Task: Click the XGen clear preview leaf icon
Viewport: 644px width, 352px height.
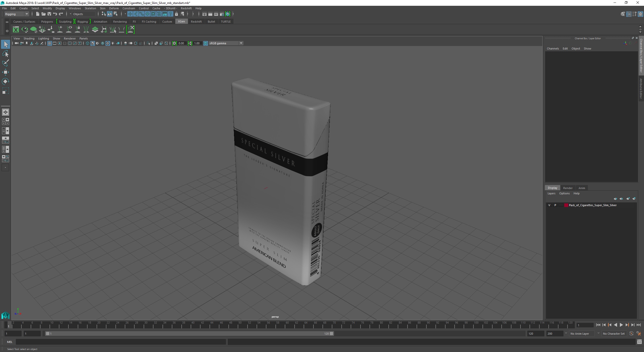Action: (x=33, y=30)
